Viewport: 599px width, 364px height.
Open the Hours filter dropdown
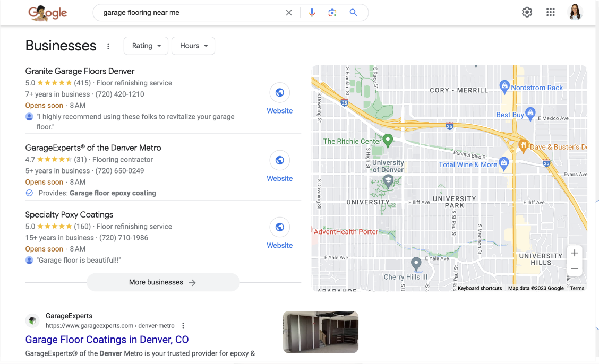pyautogui.click(x=193, y=46)
